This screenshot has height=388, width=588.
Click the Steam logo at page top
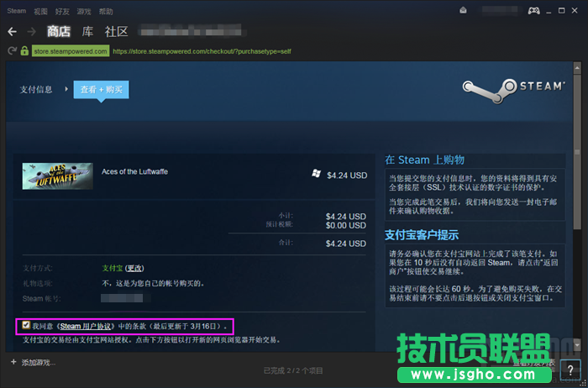click(513, 90)
